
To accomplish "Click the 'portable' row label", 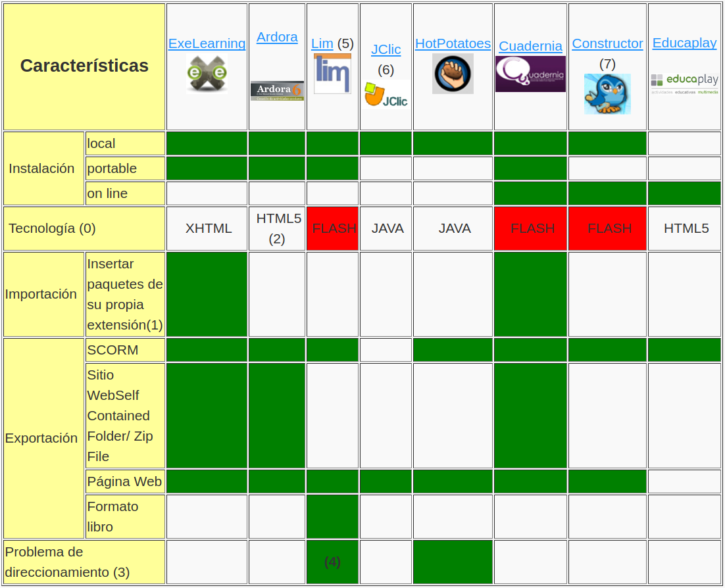I will (x=125, y=168).
